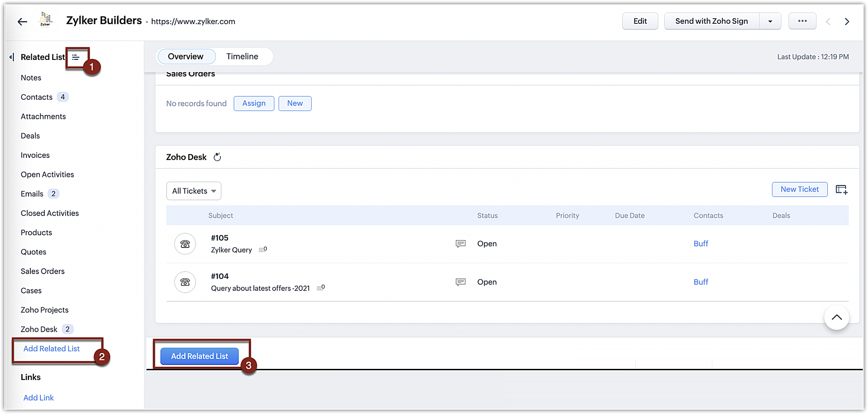Click the Contacts column header
868x414 pixels.
[708, 216]
